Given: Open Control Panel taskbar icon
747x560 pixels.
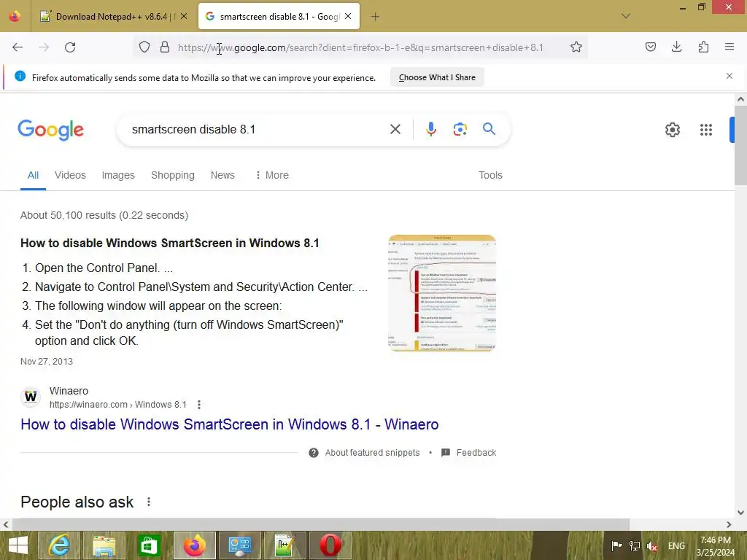Looking at the screenshot, I should point(239,545).
